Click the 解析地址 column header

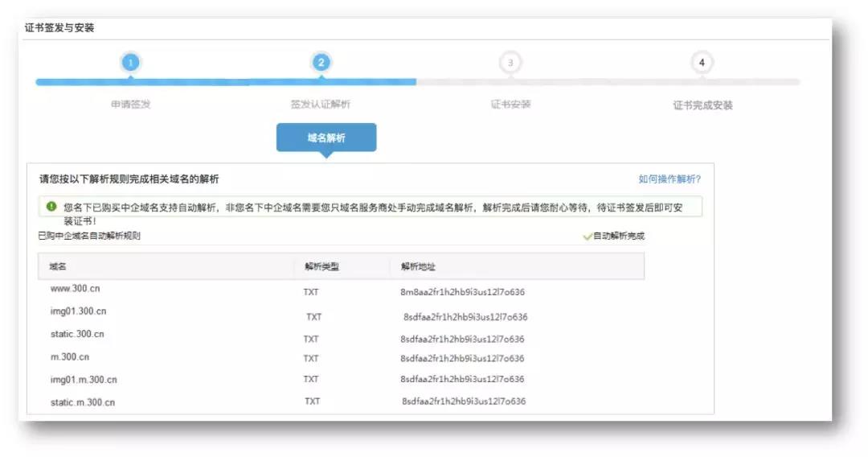click(418, 266)
